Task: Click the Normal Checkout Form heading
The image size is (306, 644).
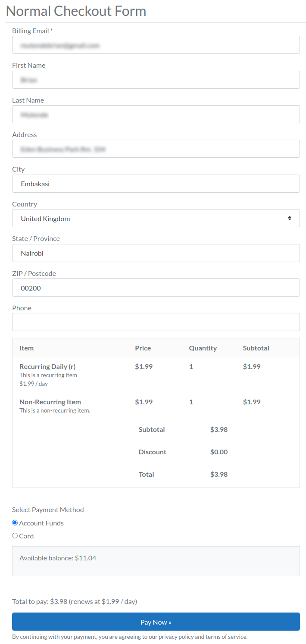Action: coord(76,11)
